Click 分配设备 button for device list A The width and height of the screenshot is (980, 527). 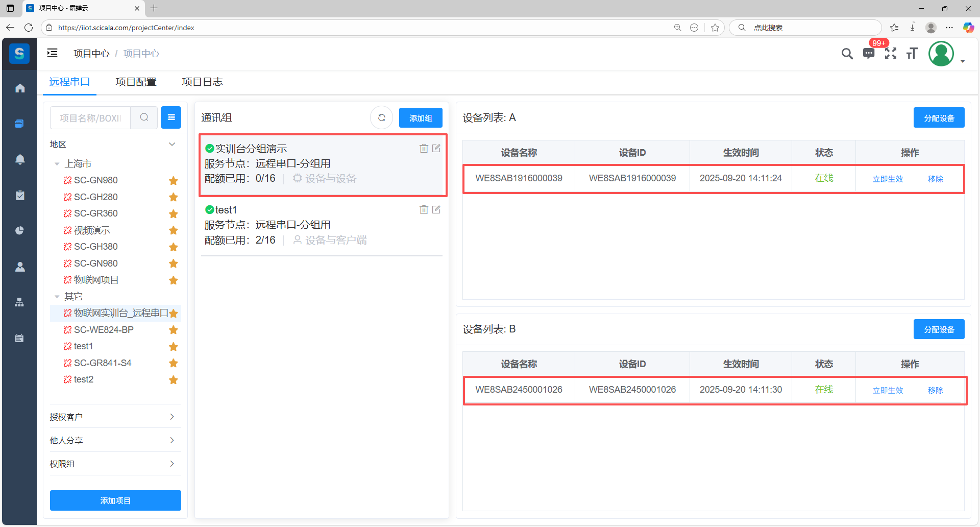(939, 118)
